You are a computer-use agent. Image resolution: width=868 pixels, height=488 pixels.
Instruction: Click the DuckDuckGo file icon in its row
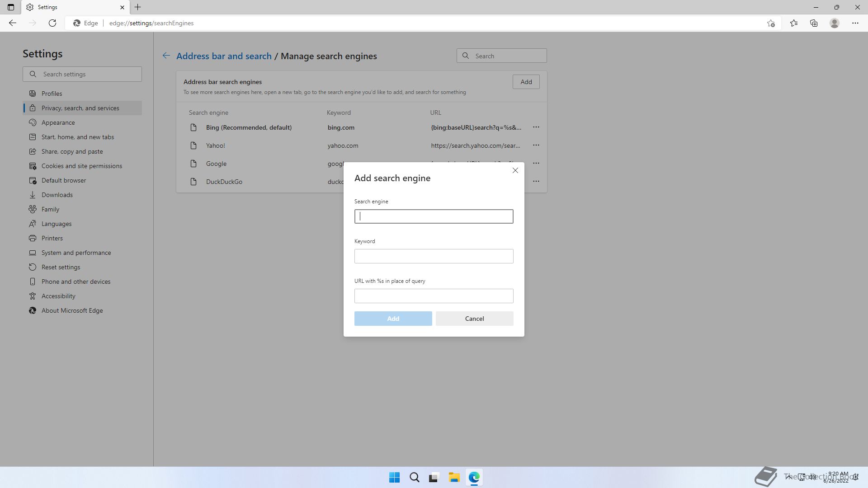coord(193,182)
